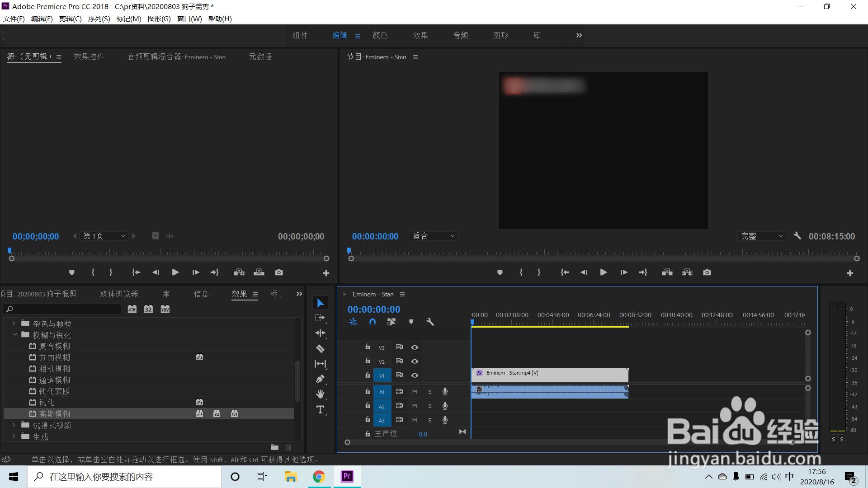Click Lift button in program monitor
868x488 pixels.
click(667, 272)
